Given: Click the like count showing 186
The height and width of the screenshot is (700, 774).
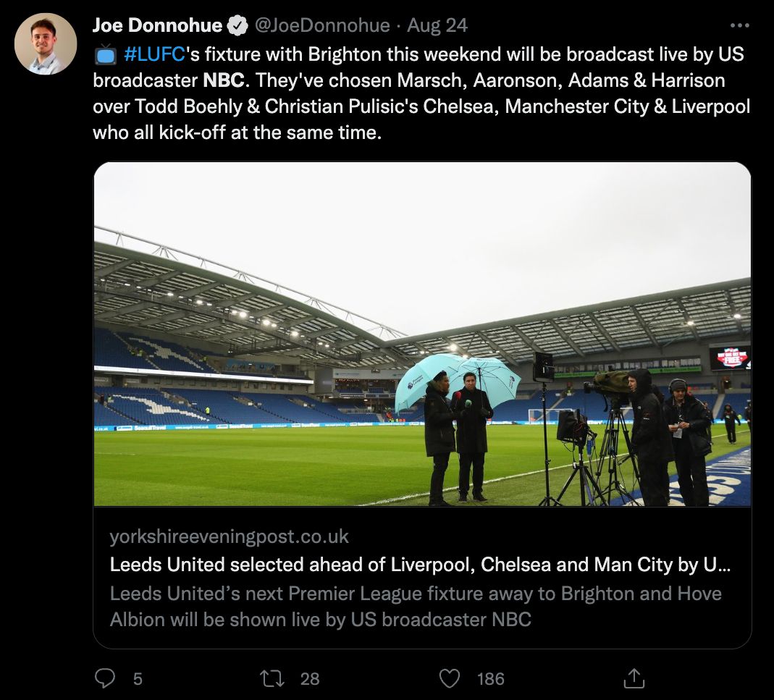Looking at the screenshot, I should tap(490, 680).
